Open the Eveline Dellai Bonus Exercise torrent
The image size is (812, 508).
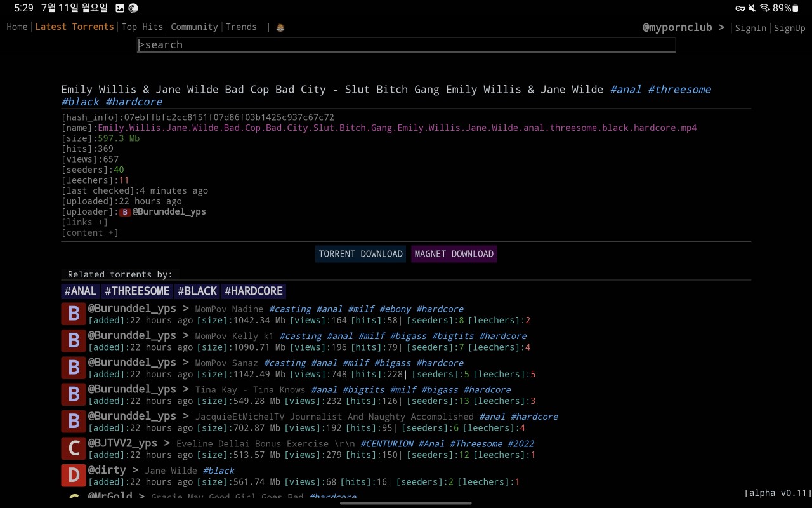pyautogui.click(x=265, y=444)
